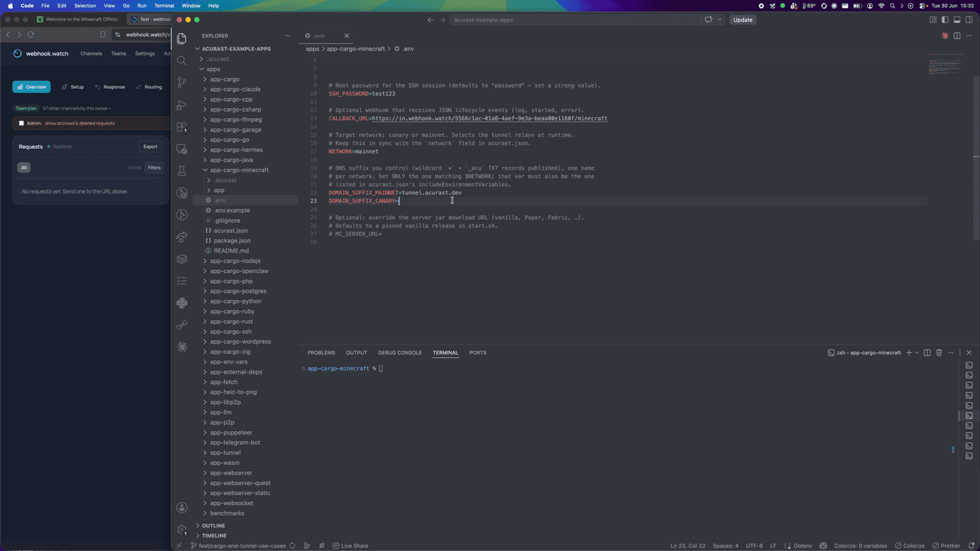Start Live Share from status bar
Viewport: 980px width, 551px height.
(350, 545)
